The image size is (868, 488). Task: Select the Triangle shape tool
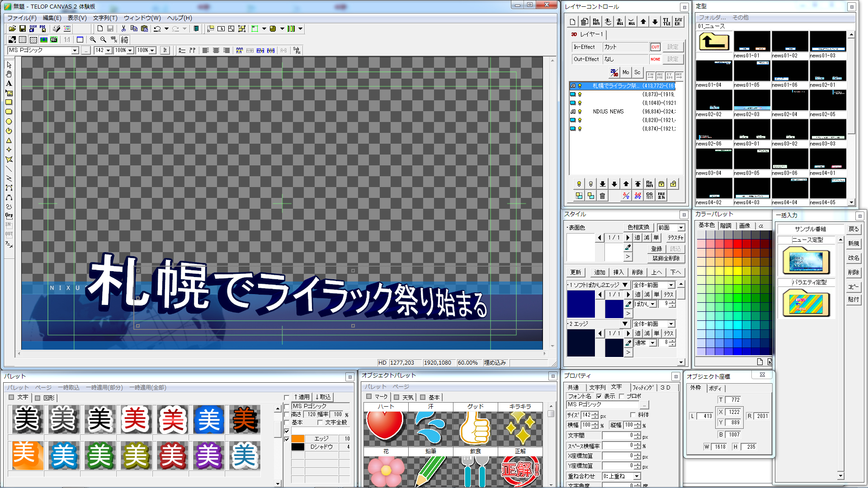click(9, 141)
